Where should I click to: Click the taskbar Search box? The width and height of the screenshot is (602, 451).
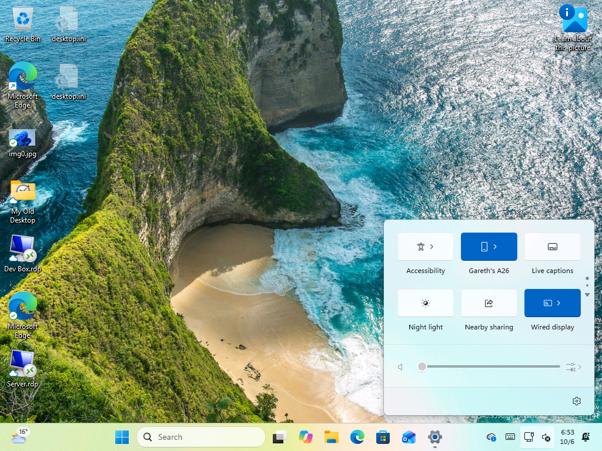[x=201, y=437]
